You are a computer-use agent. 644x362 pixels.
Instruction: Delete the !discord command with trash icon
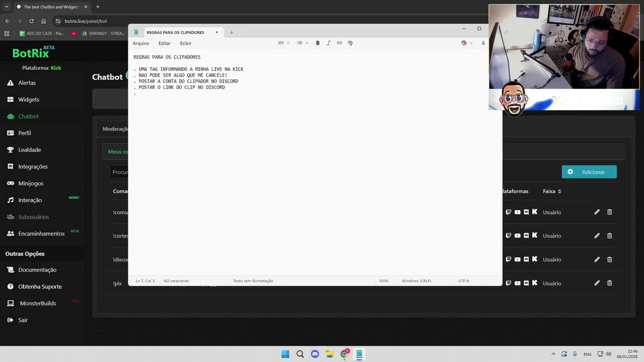609,259
